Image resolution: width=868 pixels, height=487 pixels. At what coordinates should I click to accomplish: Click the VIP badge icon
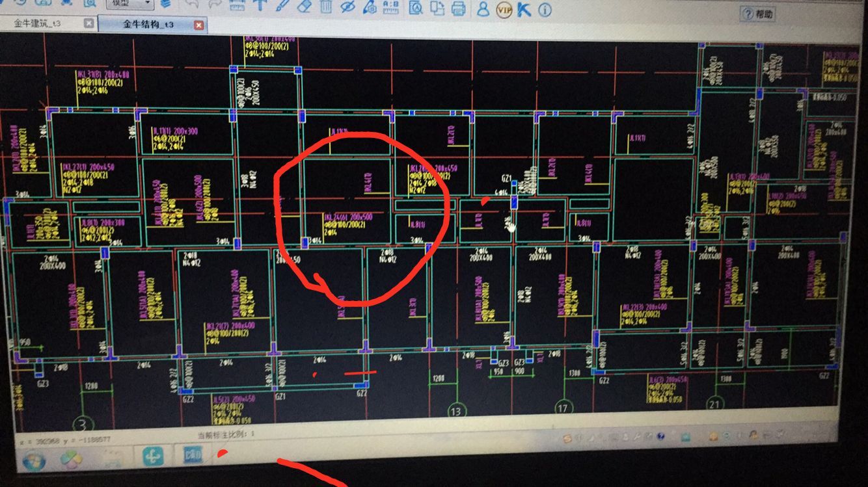tap(504, 10)
